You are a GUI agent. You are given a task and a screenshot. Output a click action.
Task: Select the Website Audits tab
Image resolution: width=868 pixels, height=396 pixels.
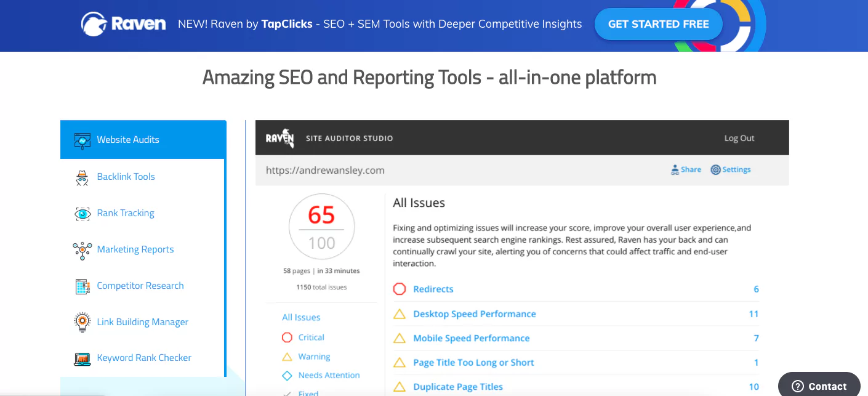(x=143, y=140)
